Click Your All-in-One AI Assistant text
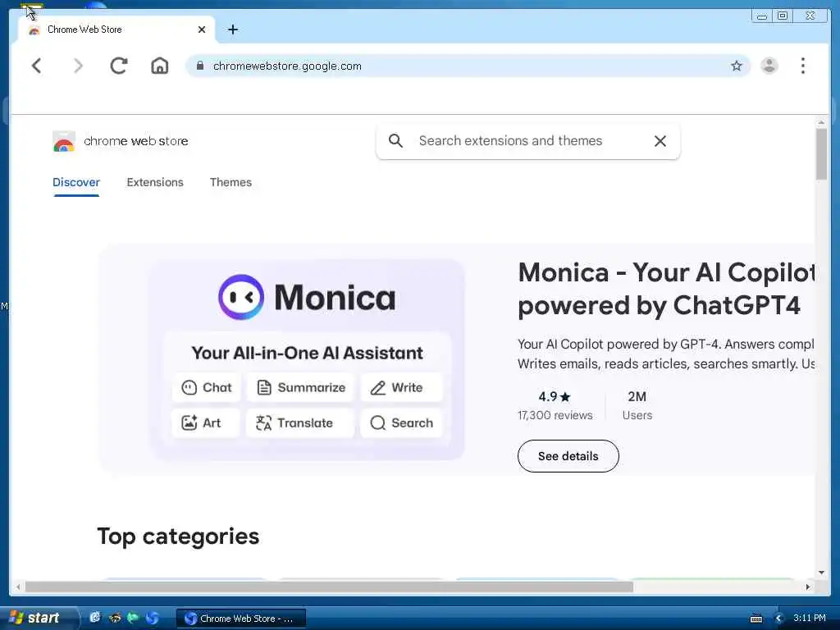This screenshot has height=630, width=840. click(307, 353)
